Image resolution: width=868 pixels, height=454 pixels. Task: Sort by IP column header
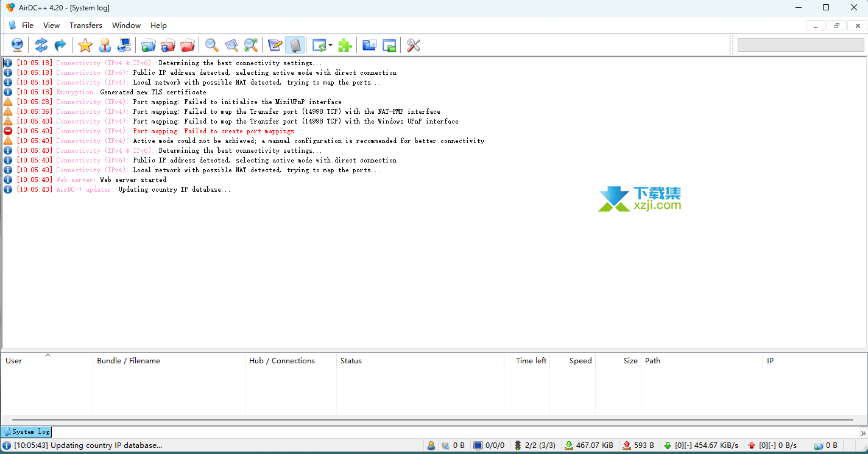pos(815,361)
